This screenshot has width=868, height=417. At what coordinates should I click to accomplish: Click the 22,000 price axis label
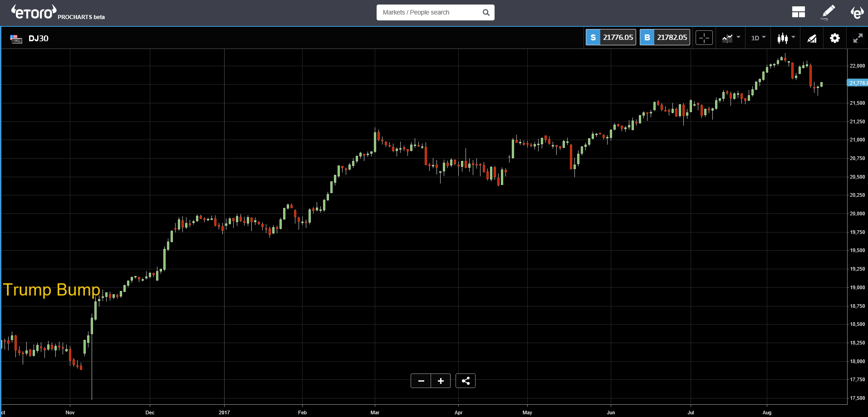click(x=857, y=66)
